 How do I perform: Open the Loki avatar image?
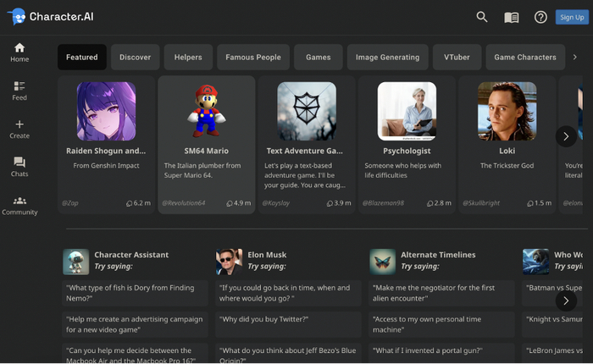pyautogui.click(x=507, y=111)
